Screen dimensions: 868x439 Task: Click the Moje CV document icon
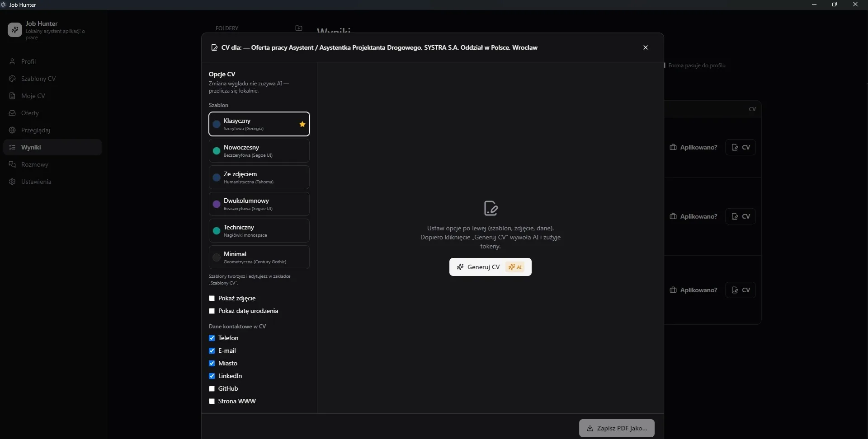13,96
